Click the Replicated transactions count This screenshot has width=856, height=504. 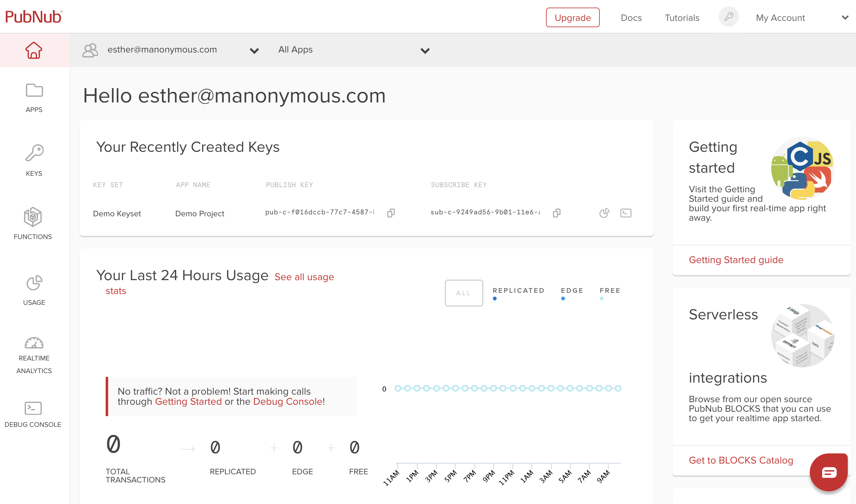point(215,447)
